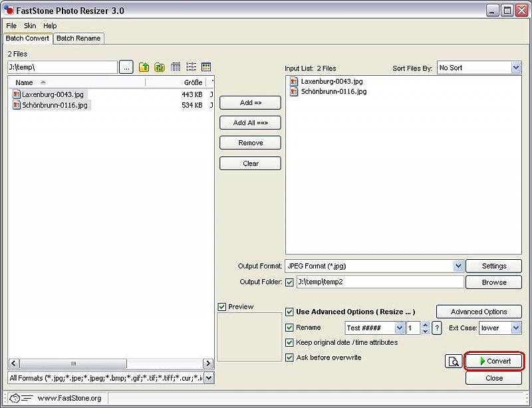Screen dimensions: 532x408
Task: Click the conversion preview magnifier icon
Action: pos(454,361)
